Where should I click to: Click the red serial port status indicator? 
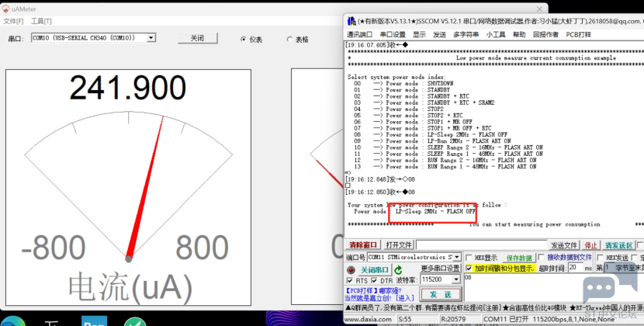[x=351, y=270]
